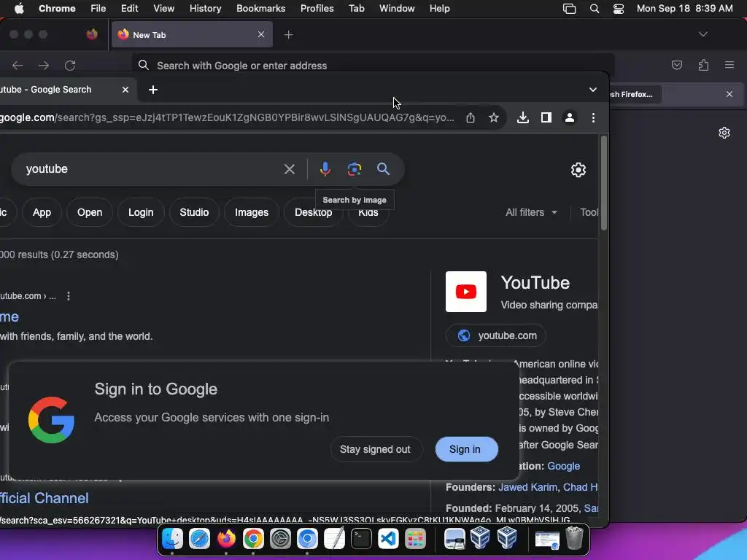747x560 pixels.
Task: Open Firefox Pocket icon
Action: point(676,65)
